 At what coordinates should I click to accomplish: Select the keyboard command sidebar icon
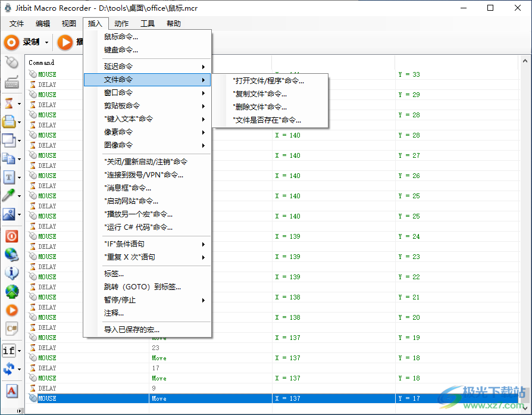pyautogui.click(x=12, y=82)
